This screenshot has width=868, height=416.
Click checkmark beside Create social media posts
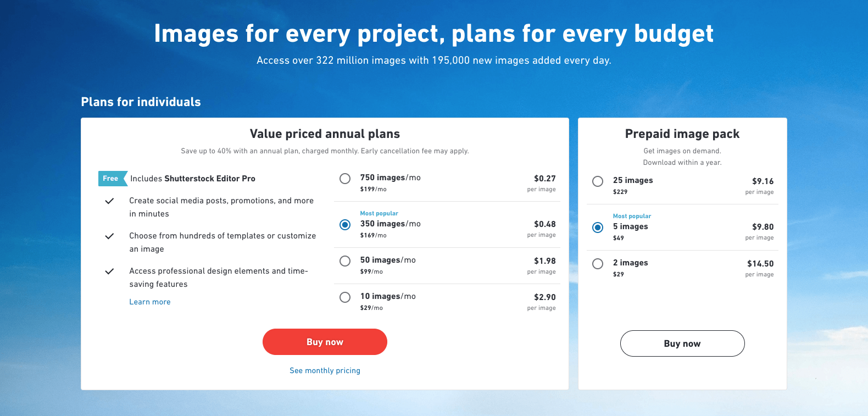point(109,201)
